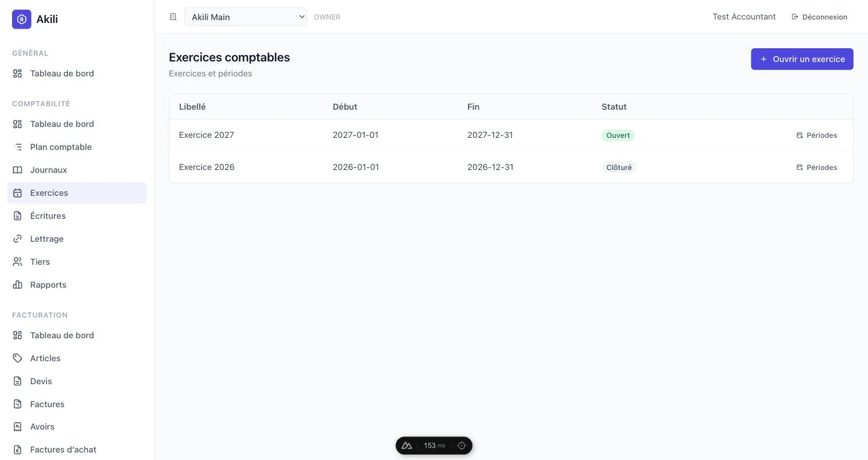This screenshot has width=868, height=460.
Task: Open the Tiers people icon
Action: coord(18,262)
